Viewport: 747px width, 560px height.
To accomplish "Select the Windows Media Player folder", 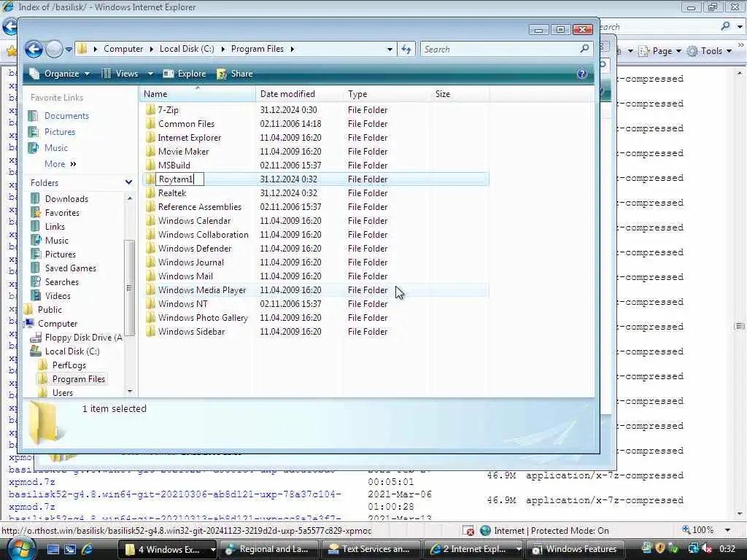I will 202,289.
